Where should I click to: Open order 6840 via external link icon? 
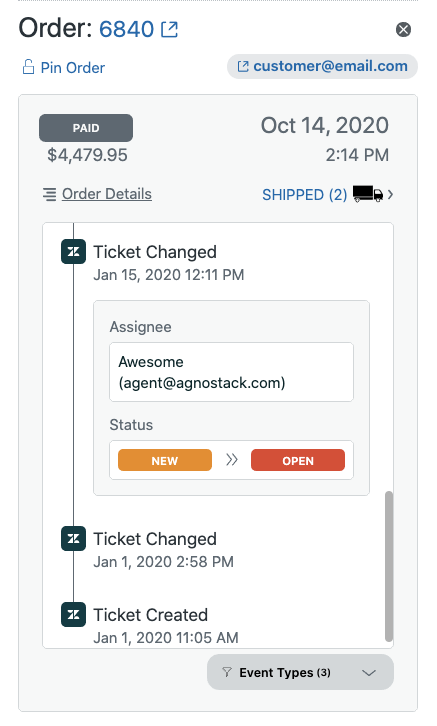(x=169, y=29)
